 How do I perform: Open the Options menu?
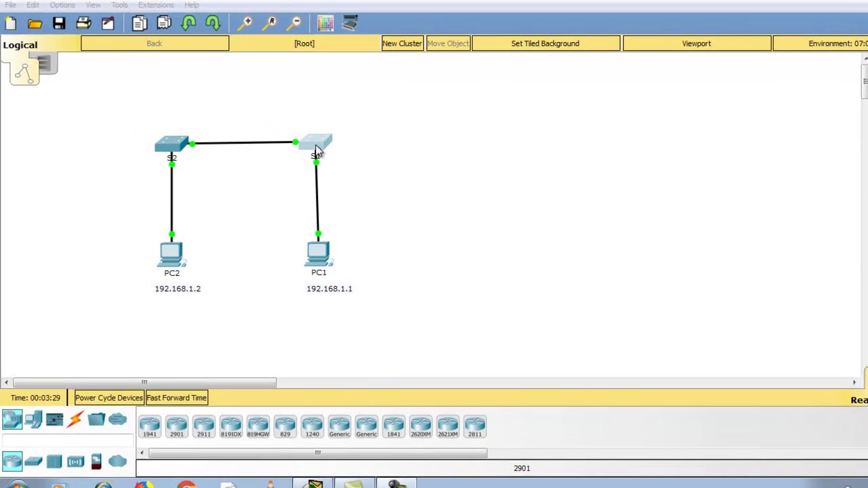click(62, 5)
